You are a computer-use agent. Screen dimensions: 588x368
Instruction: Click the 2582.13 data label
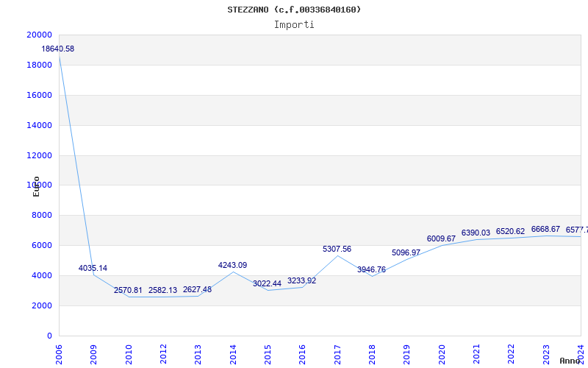point(162,290)
